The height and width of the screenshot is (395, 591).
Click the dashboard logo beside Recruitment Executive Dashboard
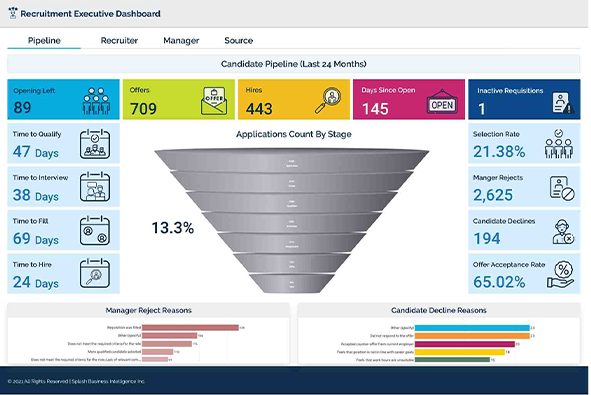coord(13,13)
